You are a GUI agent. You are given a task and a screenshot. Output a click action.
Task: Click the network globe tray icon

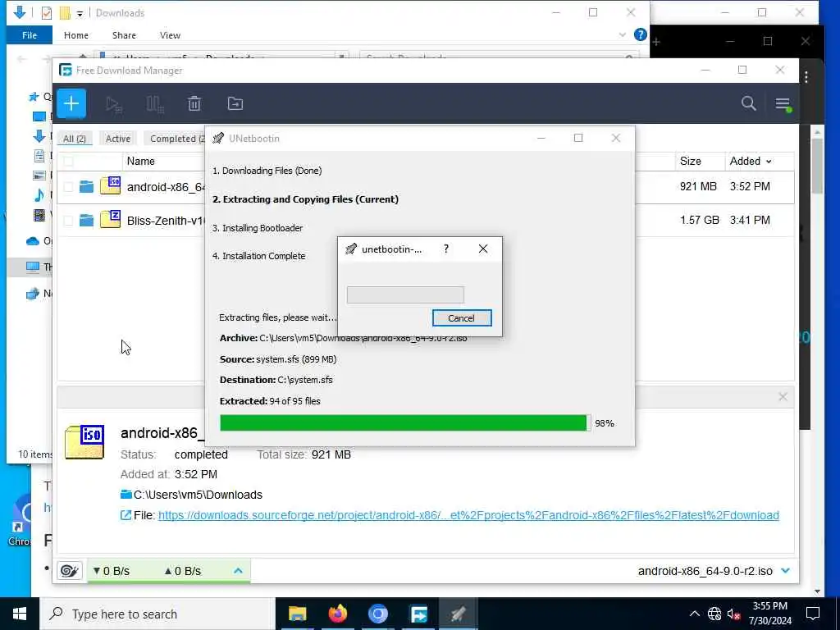(x=714, y=614)
